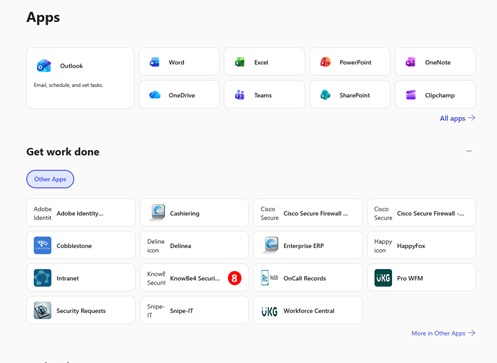Screen dimensions: 497x363
Task: Click the 'Intranet' label
Action: [x=68, y=278]
